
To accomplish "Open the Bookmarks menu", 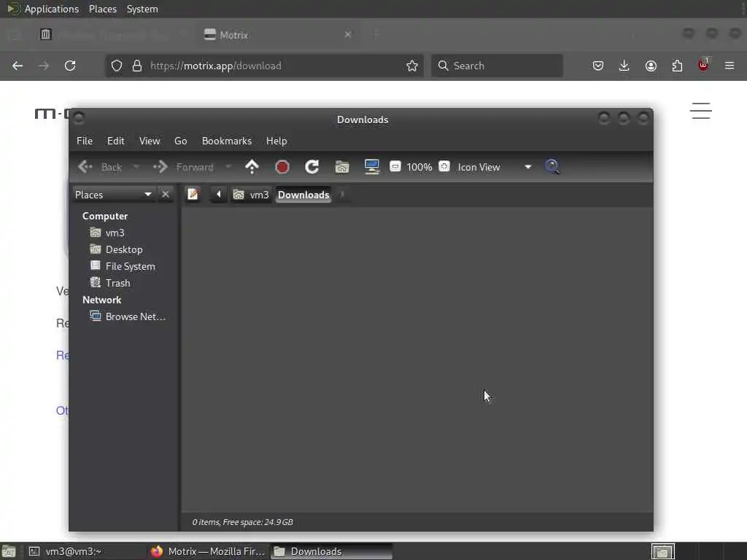I will 227,141.
